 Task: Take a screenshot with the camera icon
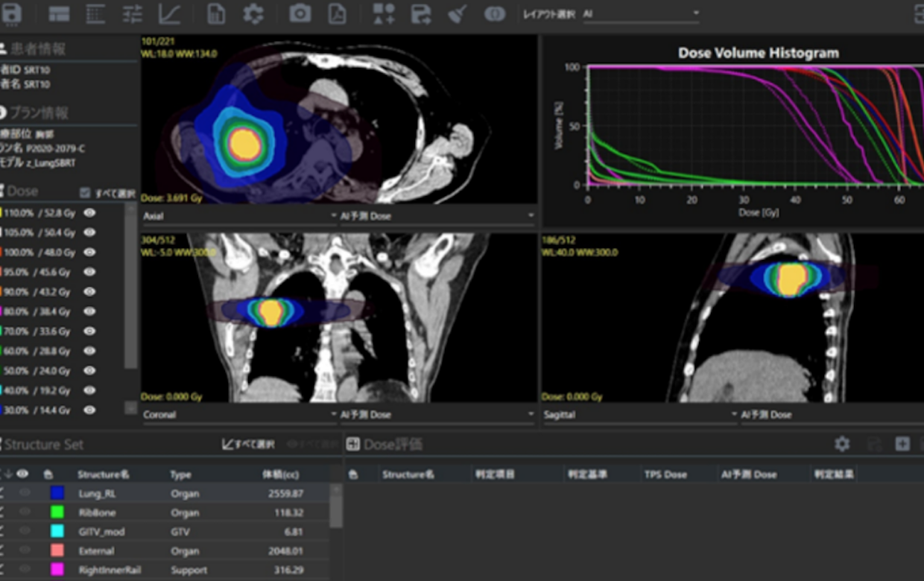pyautogui.click(x=300, y=13)
